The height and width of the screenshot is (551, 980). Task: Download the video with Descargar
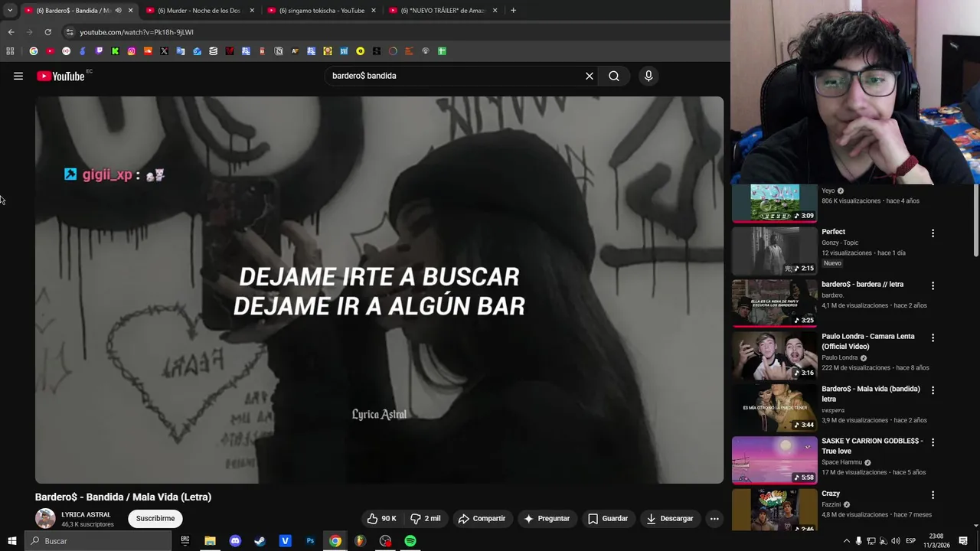click(x=670, y=519)
